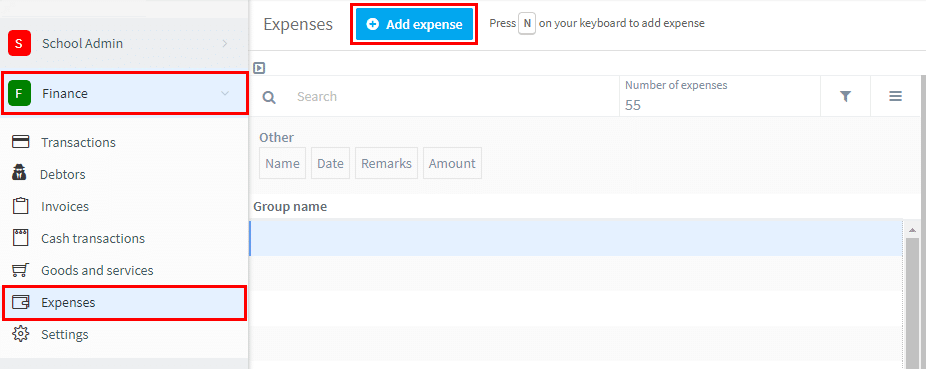Click the Cash transactions register icon
Image resolution: width=926 pixels, height=369 pixels.
pos(21,238)
